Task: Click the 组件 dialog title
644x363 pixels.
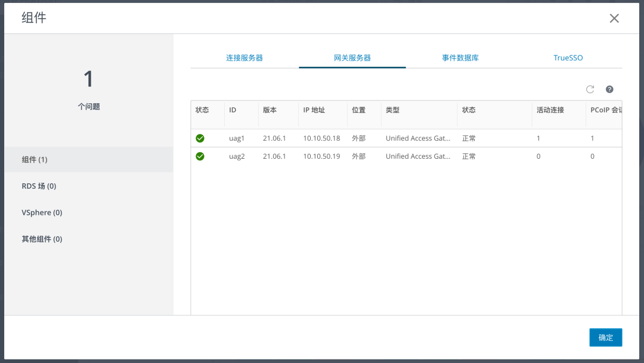Action: click(33, 18)
